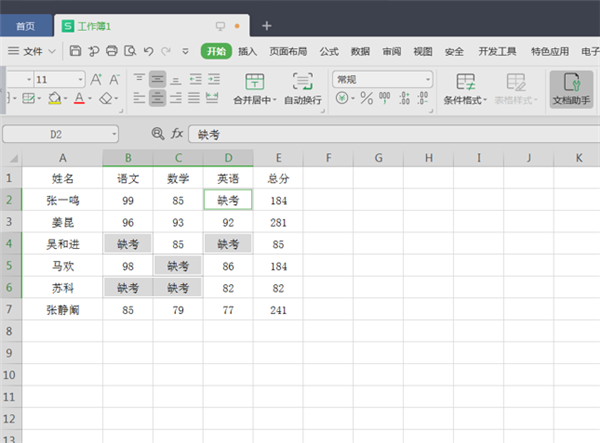Open the font size 11 dropdown

59,78
